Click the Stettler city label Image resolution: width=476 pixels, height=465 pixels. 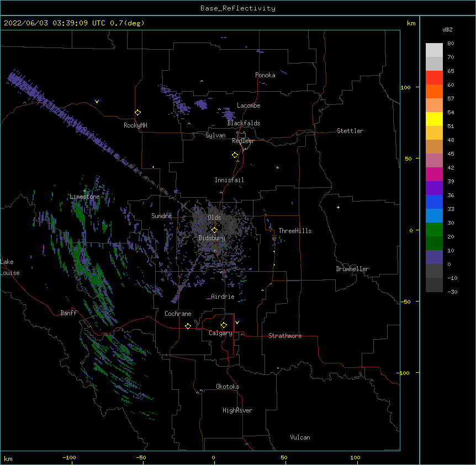[x=350, y=131]
